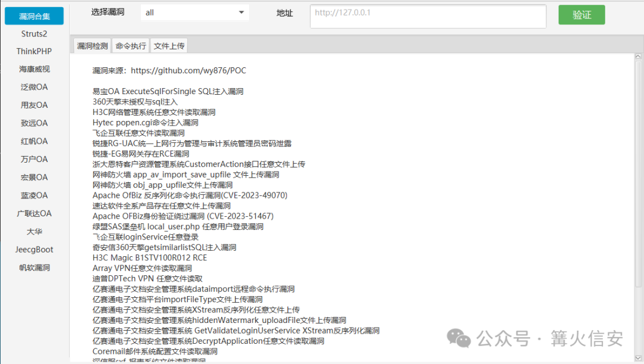Click the 飞企互联任意文件读取漏洞 line
Screen dimensions: 644x364
[x=138, y=133]
